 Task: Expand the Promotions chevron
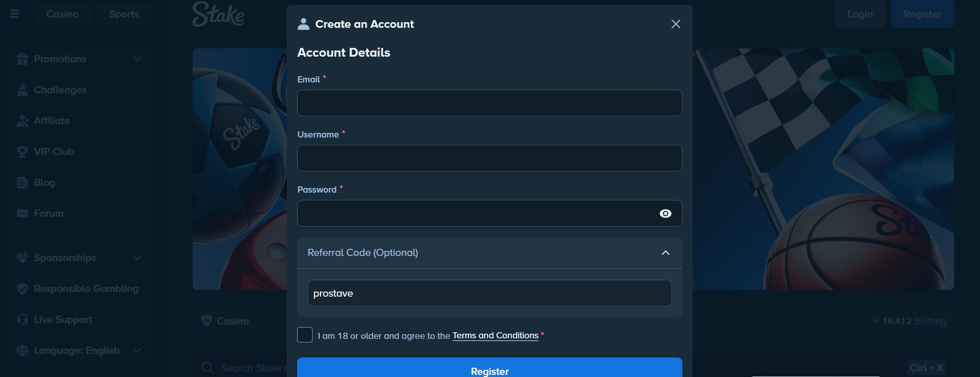[x=137, y=59]
